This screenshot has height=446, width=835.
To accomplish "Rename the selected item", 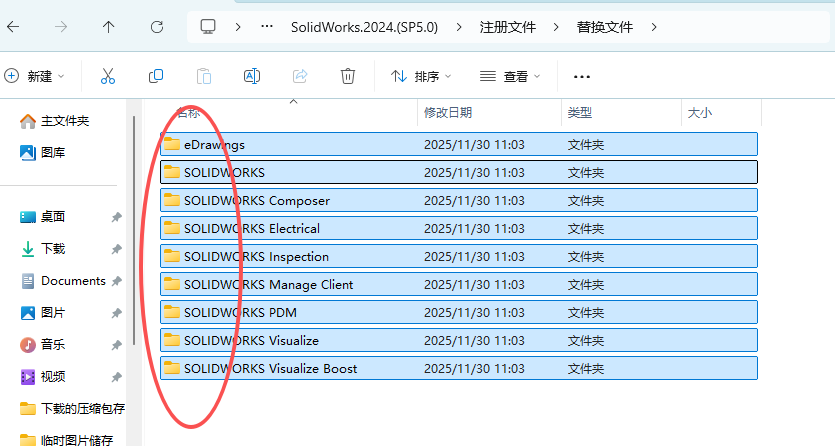I will click(x=251, y=76).
